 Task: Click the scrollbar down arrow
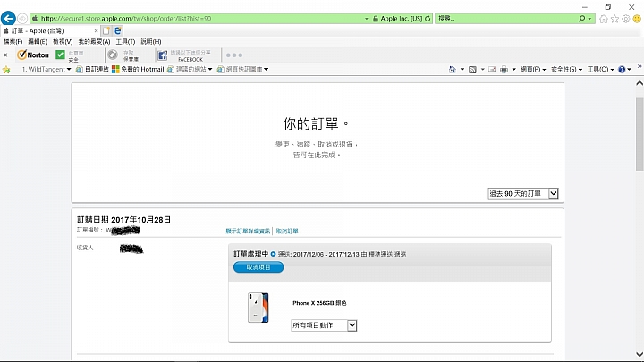point(640,355)
